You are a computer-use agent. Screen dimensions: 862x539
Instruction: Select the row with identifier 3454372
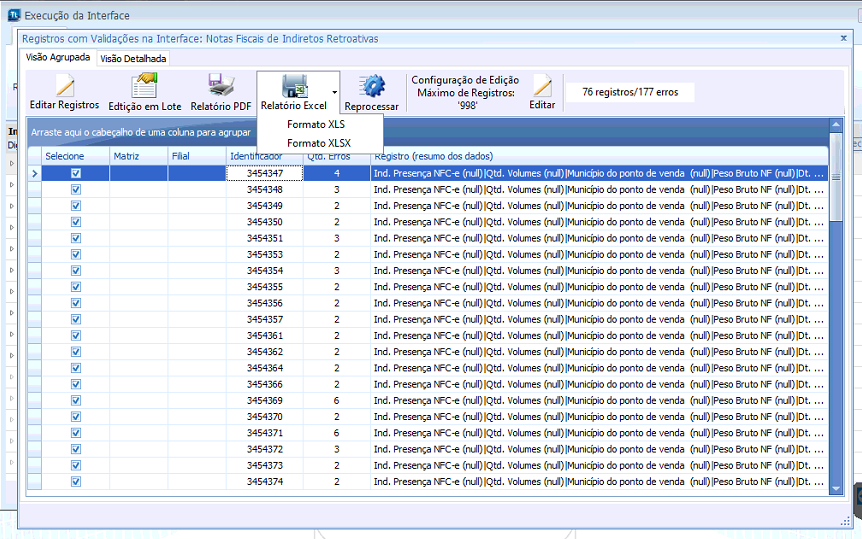point(265,449)
